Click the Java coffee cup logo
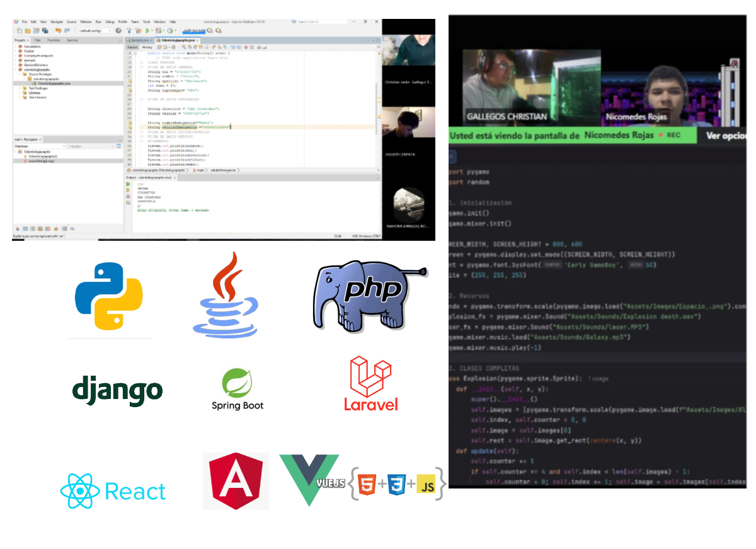The height and width of the screenshot is (549, 756). [x=226, y=294]
